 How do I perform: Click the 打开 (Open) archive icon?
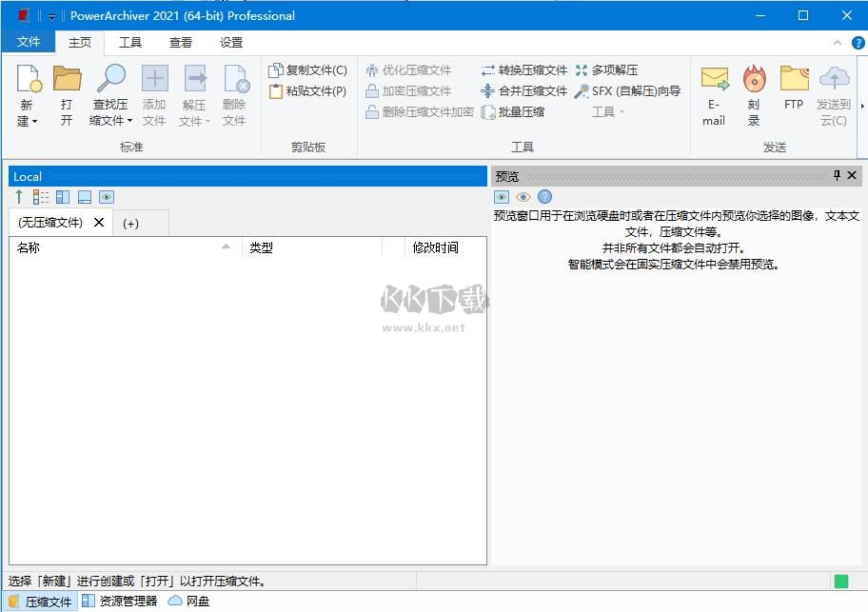coord(67,81)
